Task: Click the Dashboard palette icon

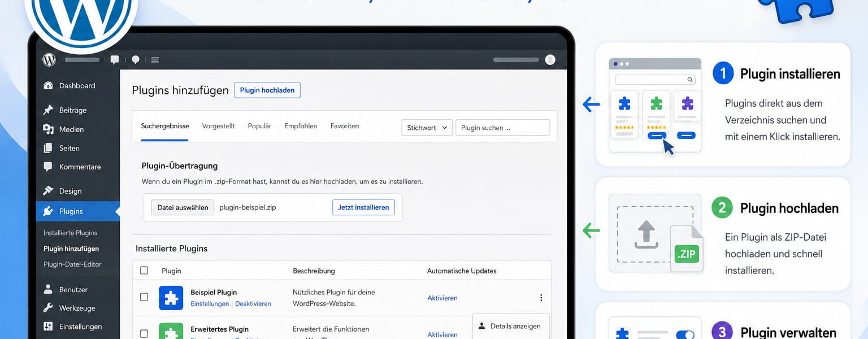Action: [x=49, y=86]
